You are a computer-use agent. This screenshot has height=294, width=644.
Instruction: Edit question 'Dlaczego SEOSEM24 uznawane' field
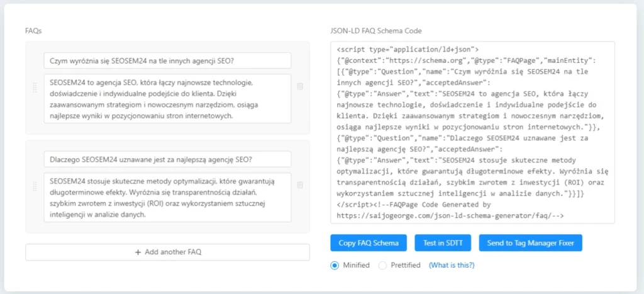click(x=167, y=159)
